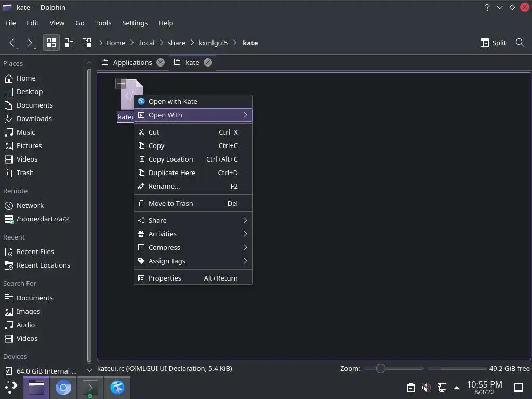This screenshot has width=532, height=399.
Task: Navigate to share in breadcrumb
Action: (177, 43)
